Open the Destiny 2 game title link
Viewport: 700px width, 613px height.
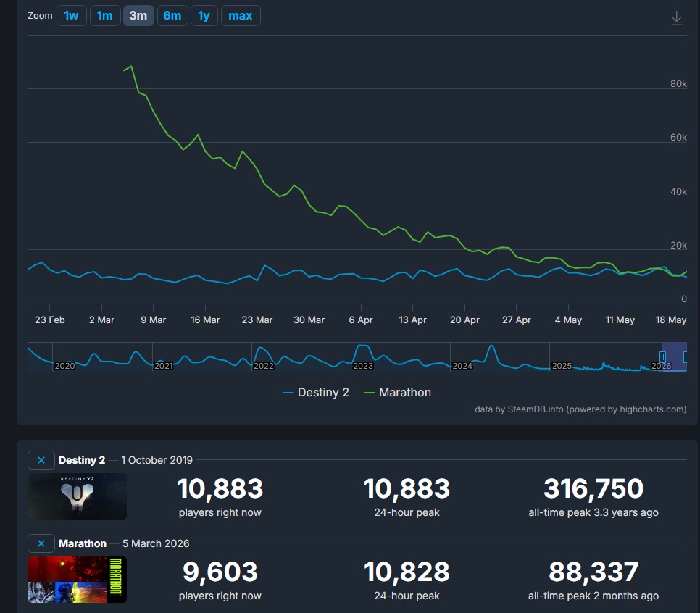click(82, 460)
